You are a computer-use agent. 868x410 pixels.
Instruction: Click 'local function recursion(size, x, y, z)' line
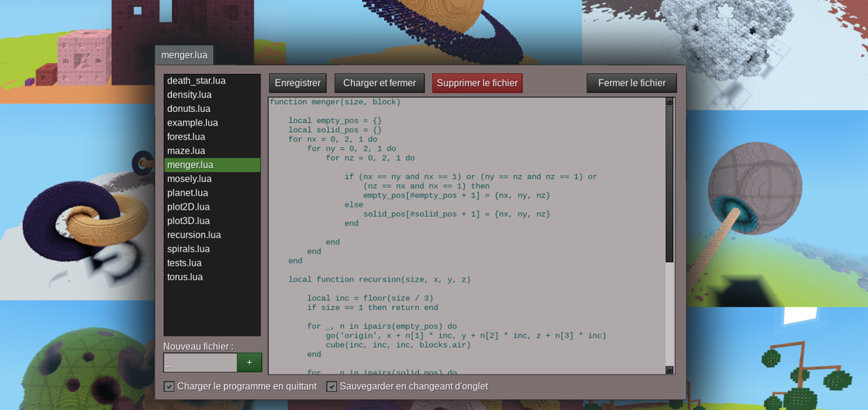click(380, 280)
